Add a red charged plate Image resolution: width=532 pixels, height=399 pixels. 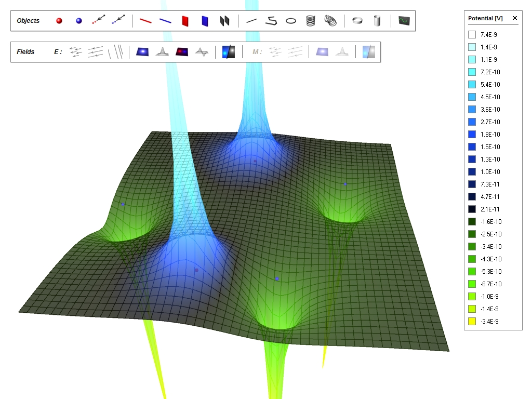[185, 21]
